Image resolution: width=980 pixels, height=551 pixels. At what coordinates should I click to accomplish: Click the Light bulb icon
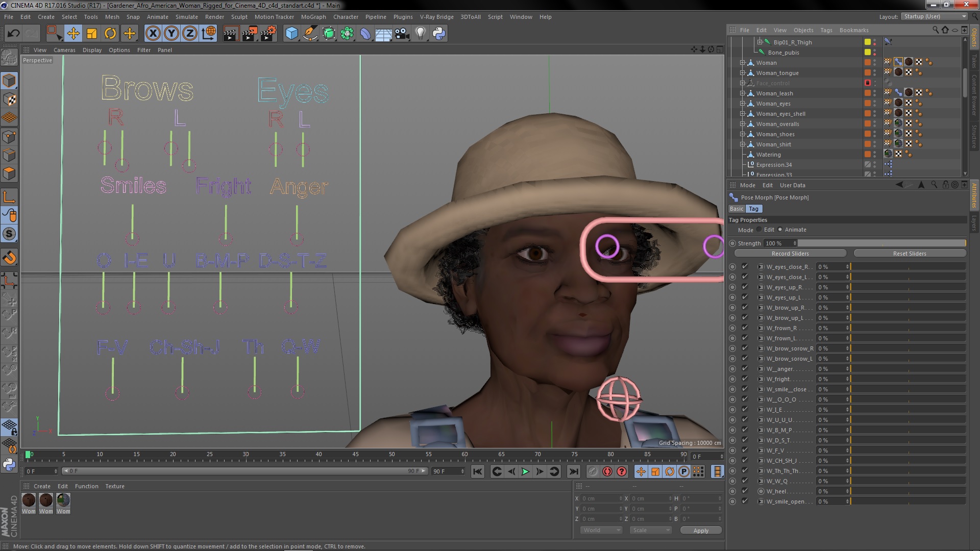point(421,34)
